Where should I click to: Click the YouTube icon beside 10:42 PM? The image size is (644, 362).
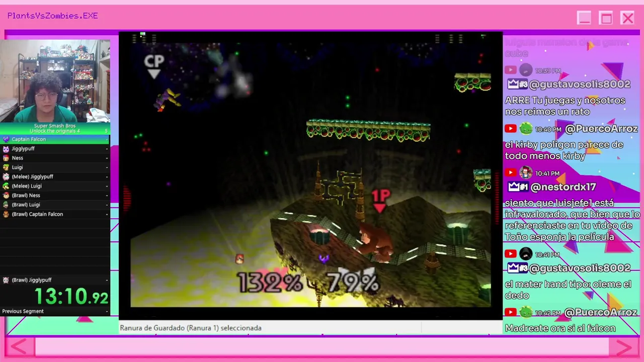(x=511, y=313)
